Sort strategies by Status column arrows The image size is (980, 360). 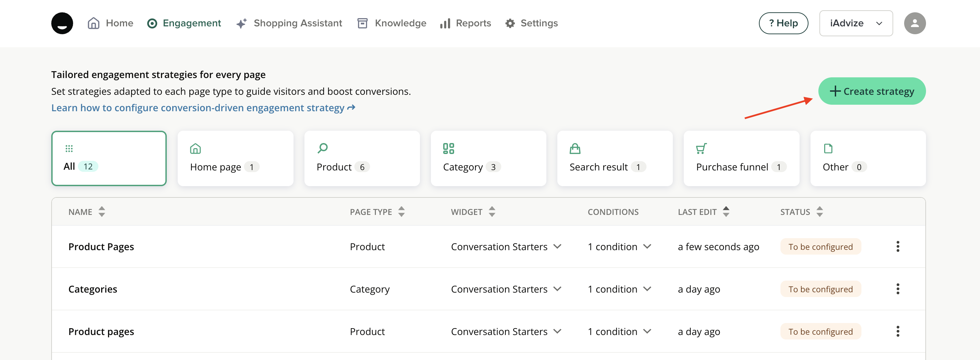819,212
